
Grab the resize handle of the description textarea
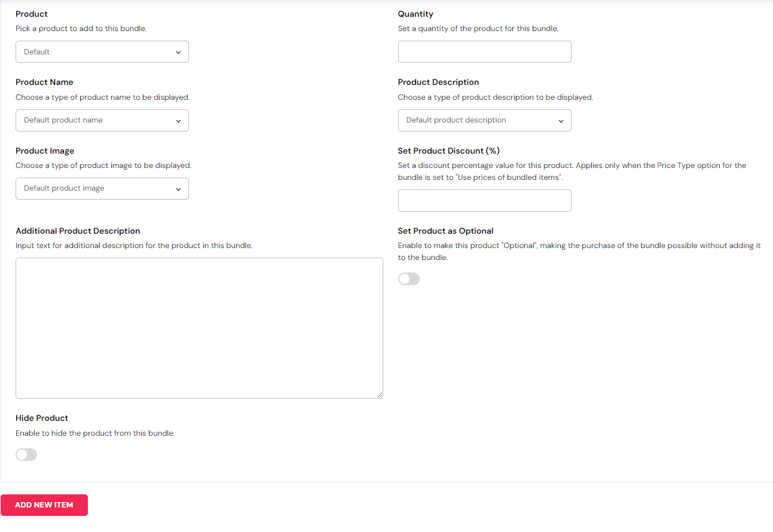point(380,395)
